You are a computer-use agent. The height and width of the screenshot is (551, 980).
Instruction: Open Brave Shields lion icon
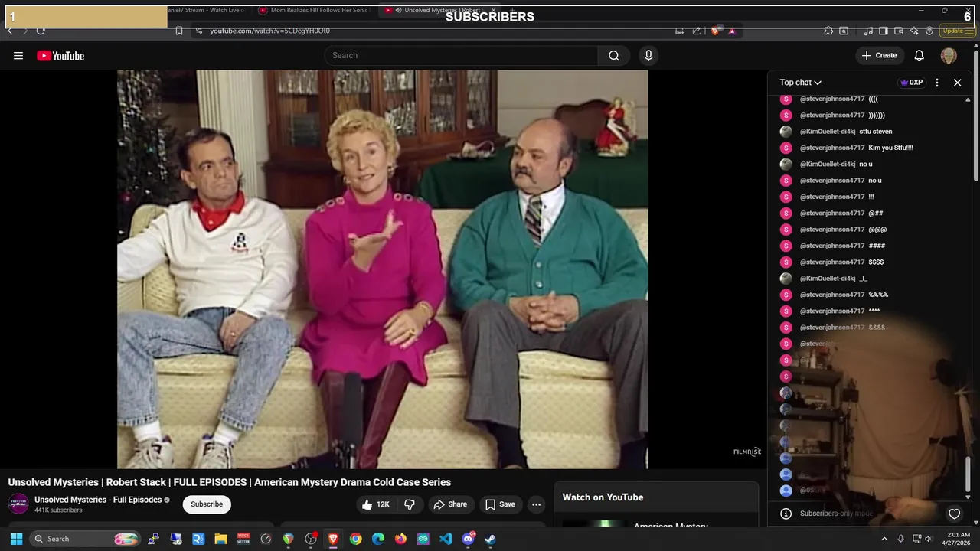pyautogui.click(x=715, y=31)
